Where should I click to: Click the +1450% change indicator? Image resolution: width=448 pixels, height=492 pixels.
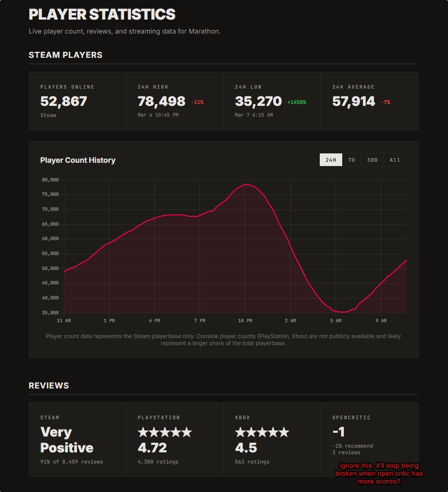pos(297,102)
